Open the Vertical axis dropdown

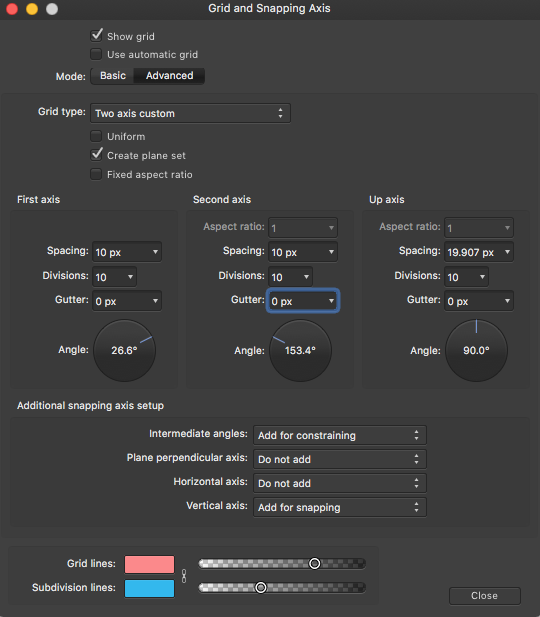coord(340,507)
